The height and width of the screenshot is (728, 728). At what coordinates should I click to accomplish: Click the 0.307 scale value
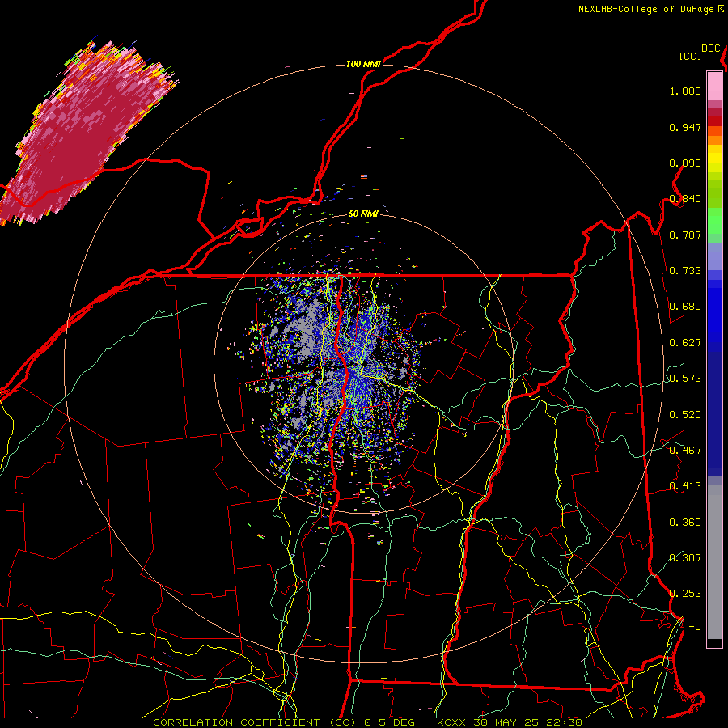click(x=685, y=557)
